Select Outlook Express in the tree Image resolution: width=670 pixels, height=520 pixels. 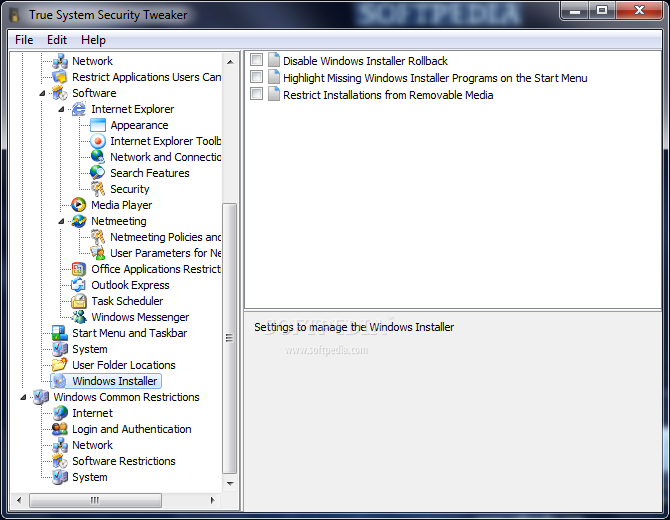(x=130, y=285)
